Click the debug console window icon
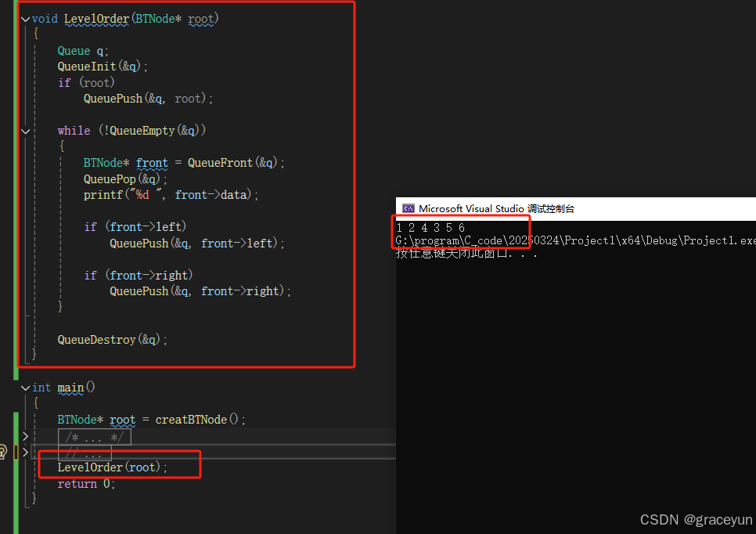The width and height of the screenshot is (756, 534). click(x=409, y=208)
